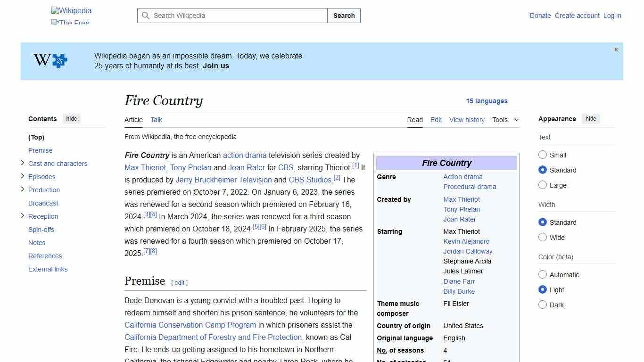This screenshot has width=644, height=362.
Task: Hide the Appearance panel
Action: coord(591,119)
